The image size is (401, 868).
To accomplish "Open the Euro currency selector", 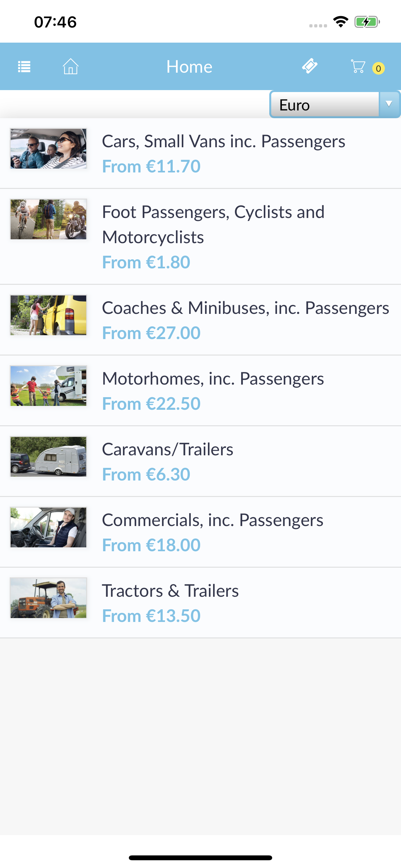I will click(x=334, y=104).
